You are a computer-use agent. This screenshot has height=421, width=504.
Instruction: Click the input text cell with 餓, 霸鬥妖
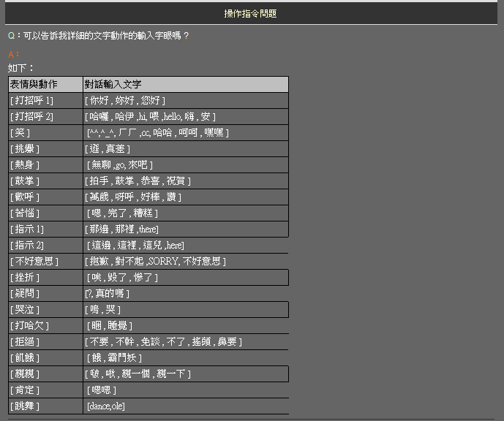(186, 358)
